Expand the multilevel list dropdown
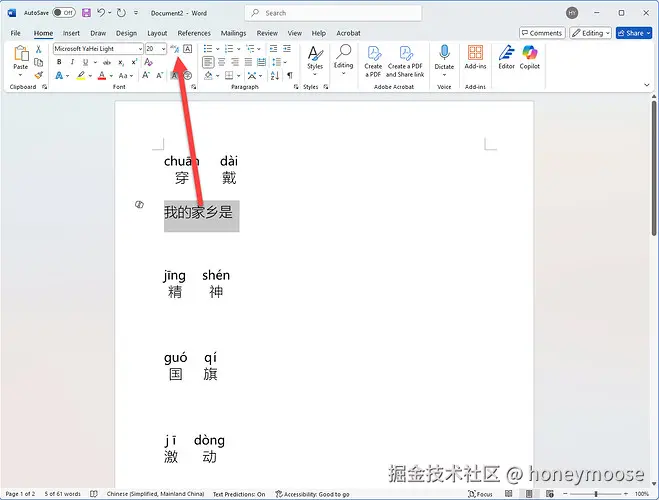The image size is (659, 500). click(258, 49)
